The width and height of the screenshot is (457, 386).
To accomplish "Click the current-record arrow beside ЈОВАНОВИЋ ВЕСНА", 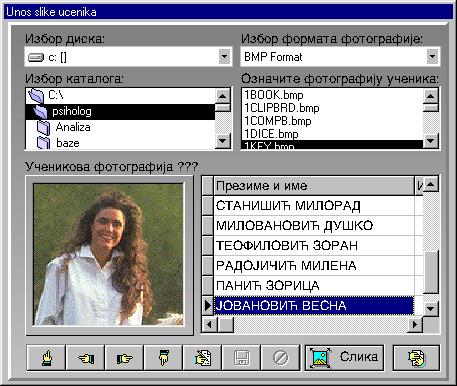I will coord(208,306).
